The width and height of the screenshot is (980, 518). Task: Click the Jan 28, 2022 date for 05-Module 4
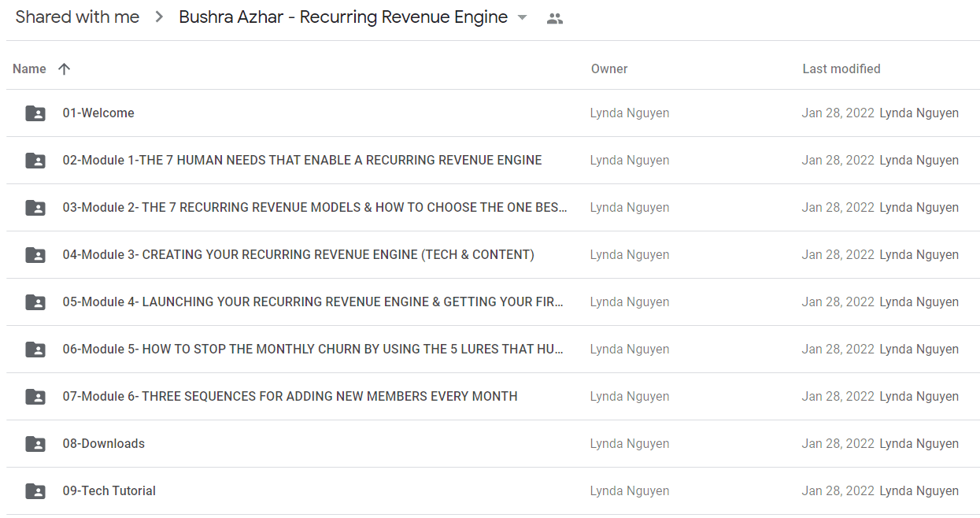[x=838, y=302]
